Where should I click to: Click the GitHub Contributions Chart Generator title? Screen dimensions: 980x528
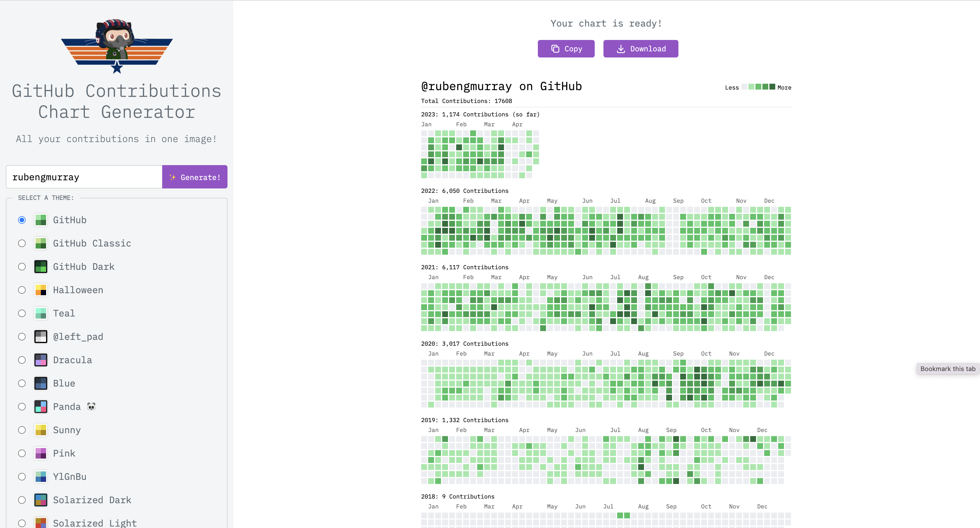click(x=116, y=101)
